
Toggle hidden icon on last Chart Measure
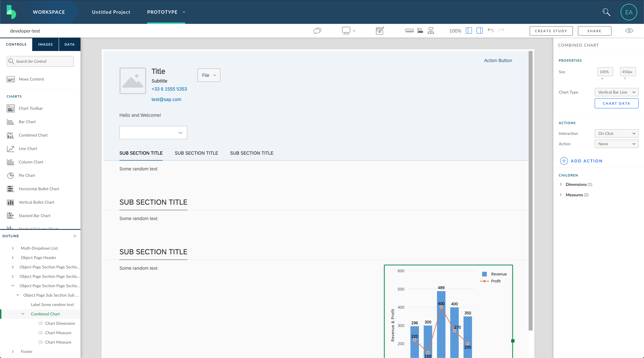point(40,342)
